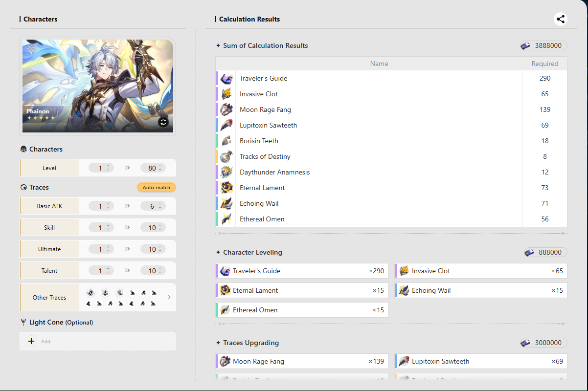Click Borisin Teeth icon in sum table

click(226, 141)
